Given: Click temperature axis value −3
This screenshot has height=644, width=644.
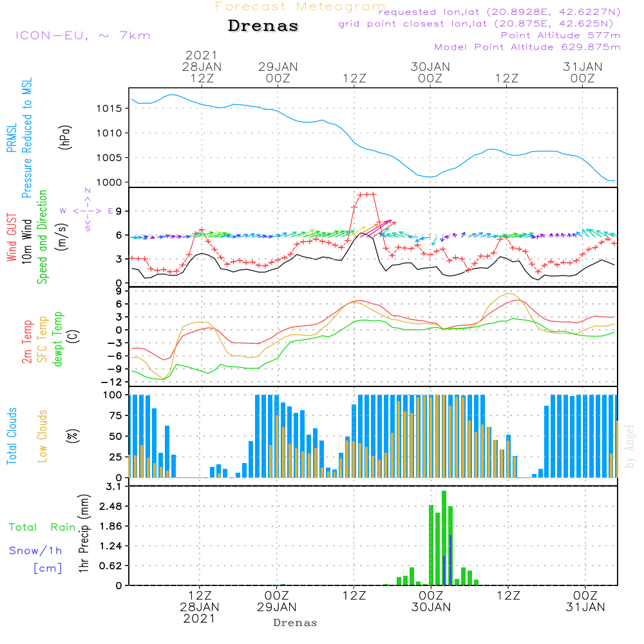Looking at the screenshot, I should (114, 343).
